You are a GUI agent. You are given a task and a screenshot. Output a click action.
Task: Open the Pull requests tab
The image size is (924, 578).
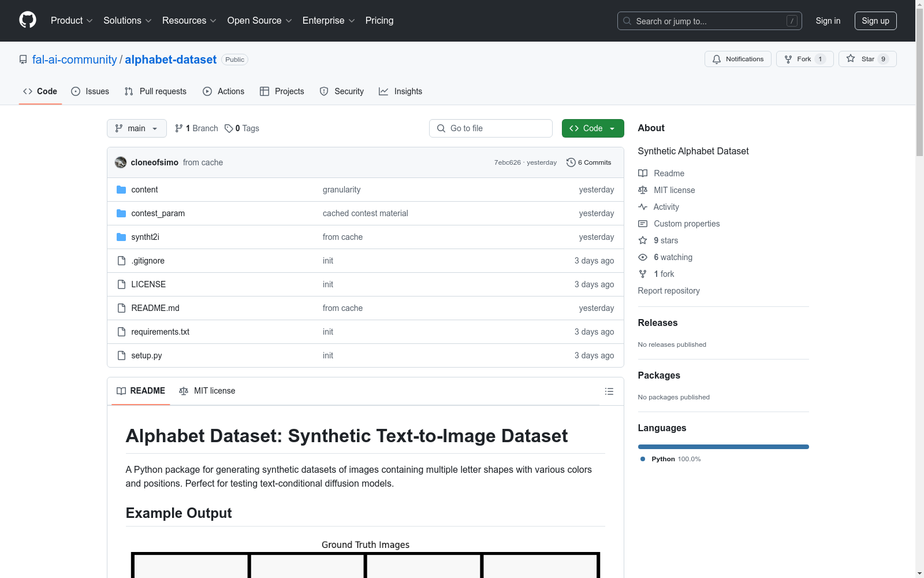click(x=155, y=91)
